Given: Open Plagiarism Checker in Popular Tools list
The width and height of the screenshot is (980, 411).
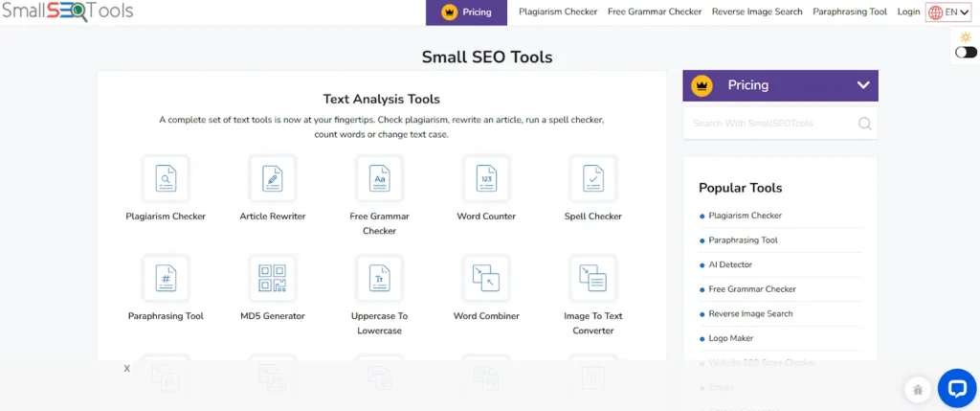Looking at the screenshot, I should pos(745,216).
